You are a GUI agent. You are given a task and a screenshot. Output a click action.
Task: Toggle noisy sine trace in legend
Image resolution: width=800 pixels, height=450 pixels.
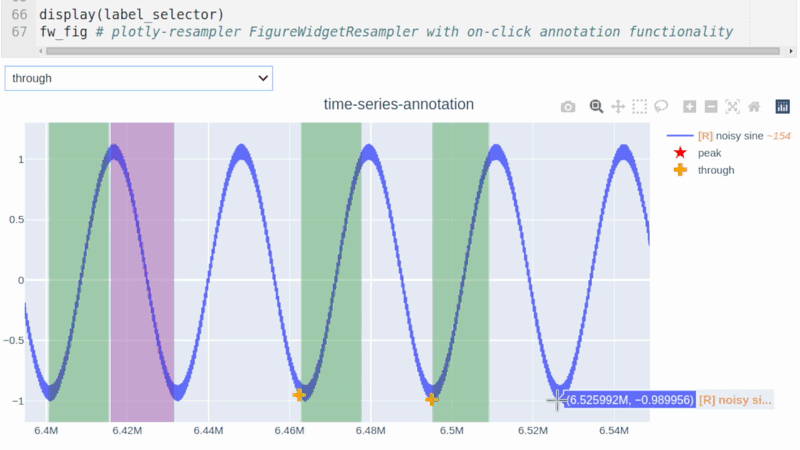click(728, 136)
